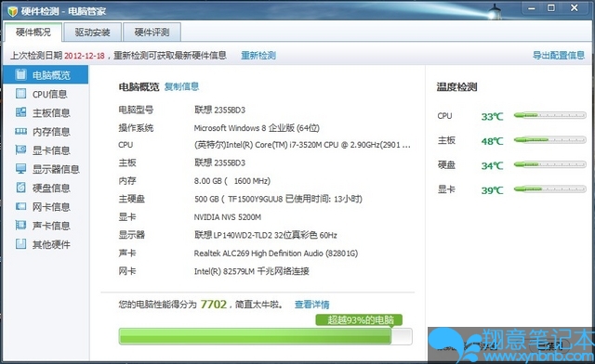Open 显示器信息 in the sidebar
This screenshot has width=595, height=364.
click(x=56, y=169)
